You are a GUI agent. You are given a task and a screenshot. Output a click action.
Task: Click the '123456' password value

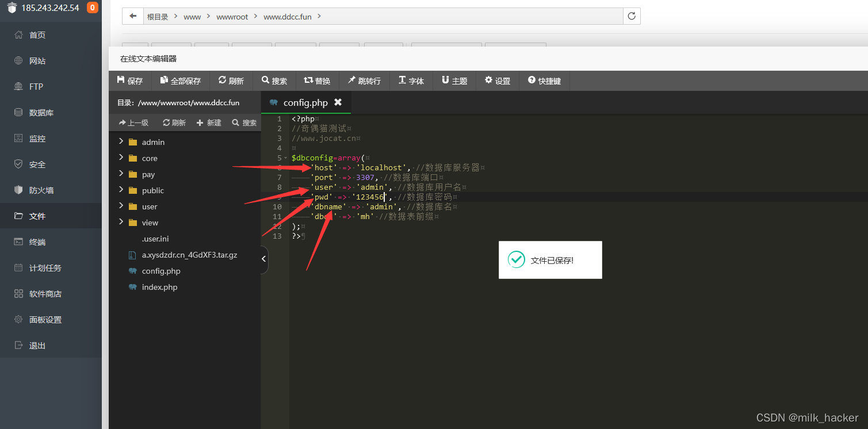[x=370, y=197]
